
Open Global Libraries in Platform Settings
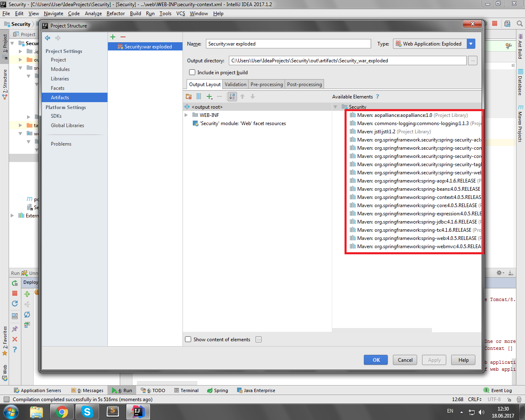[x=67, y=126]
